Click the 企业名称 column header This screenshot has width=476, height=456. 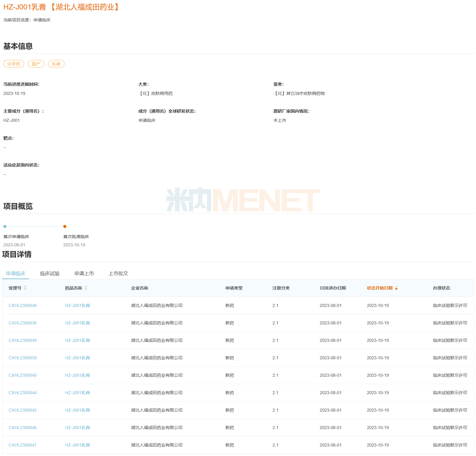click(x=140, y=288)
